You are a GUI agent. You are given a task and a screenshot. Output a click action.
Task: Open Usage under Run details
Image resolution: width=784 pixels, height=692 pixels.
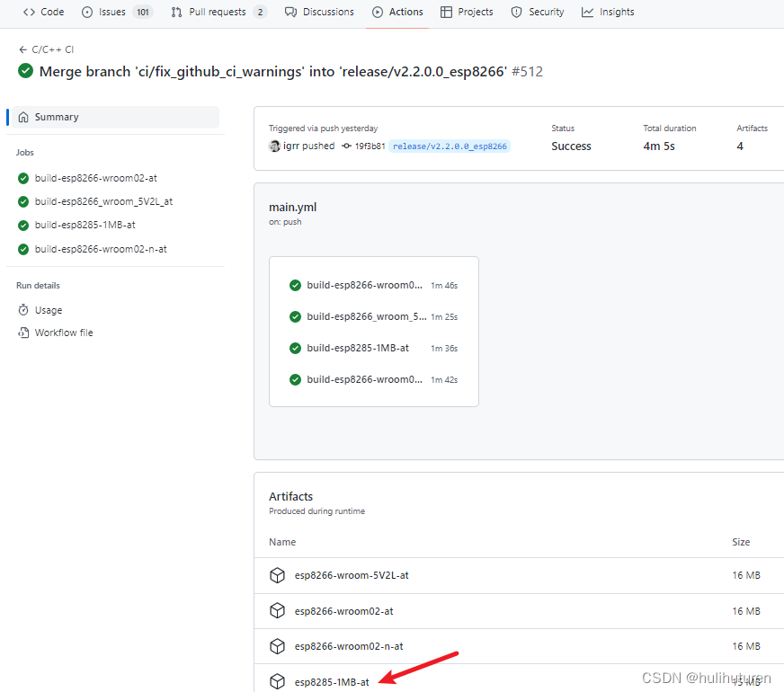[49, 310]
